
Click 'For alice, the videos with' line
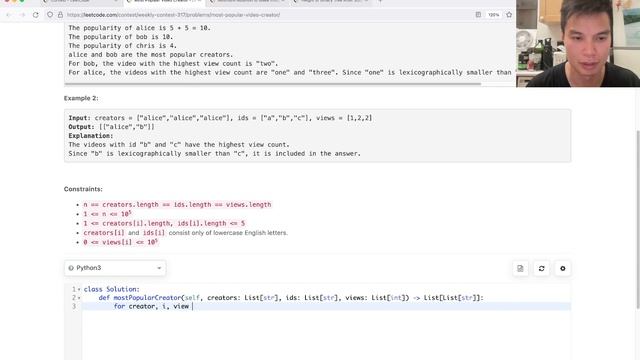[x=290, y=73]
